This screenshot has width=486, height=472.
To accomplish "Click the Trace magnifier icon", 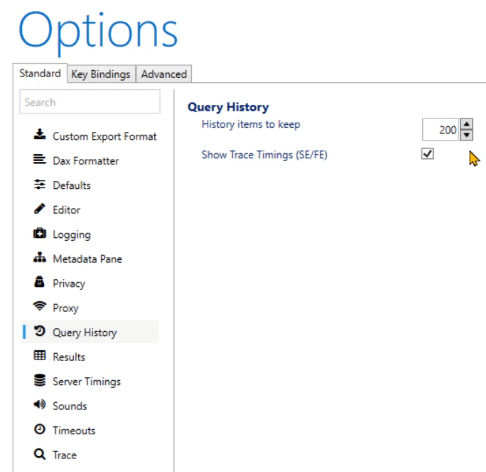I will (x=40, y=454).
